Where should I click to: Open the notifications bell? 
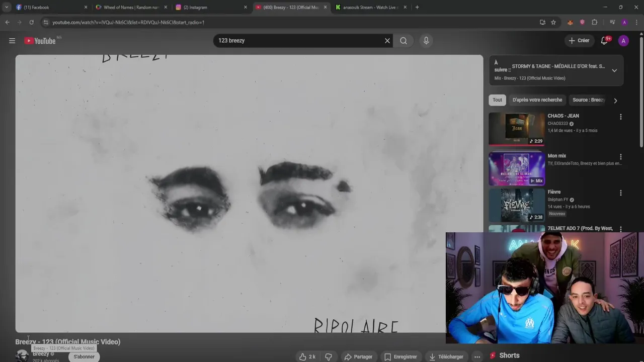[605, 41]
